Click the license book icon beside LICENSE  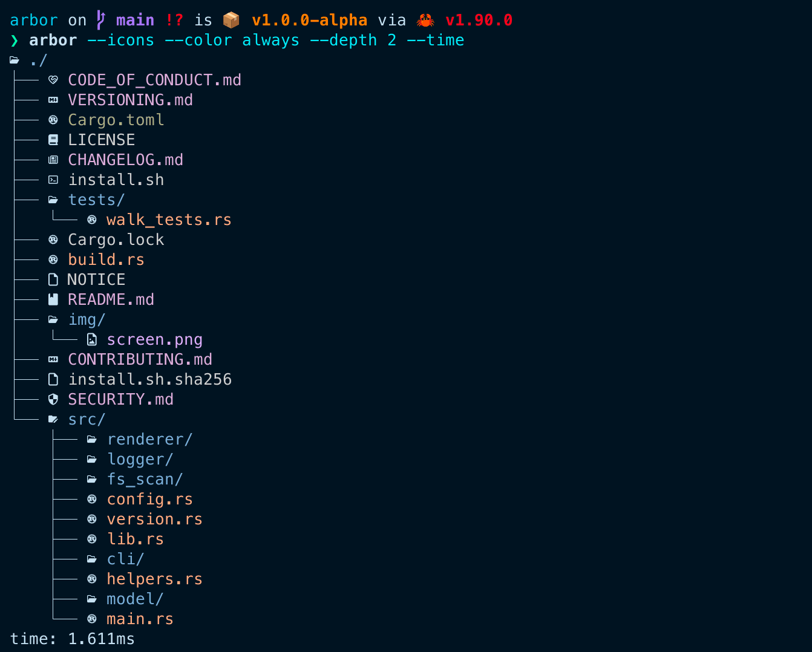click(53, 140)
